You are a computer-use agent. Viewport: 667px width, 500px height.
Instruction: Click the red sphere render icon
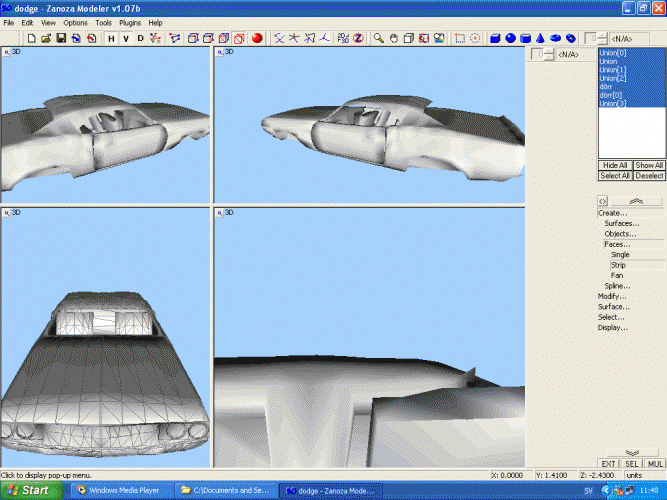(x=257, y=38)
